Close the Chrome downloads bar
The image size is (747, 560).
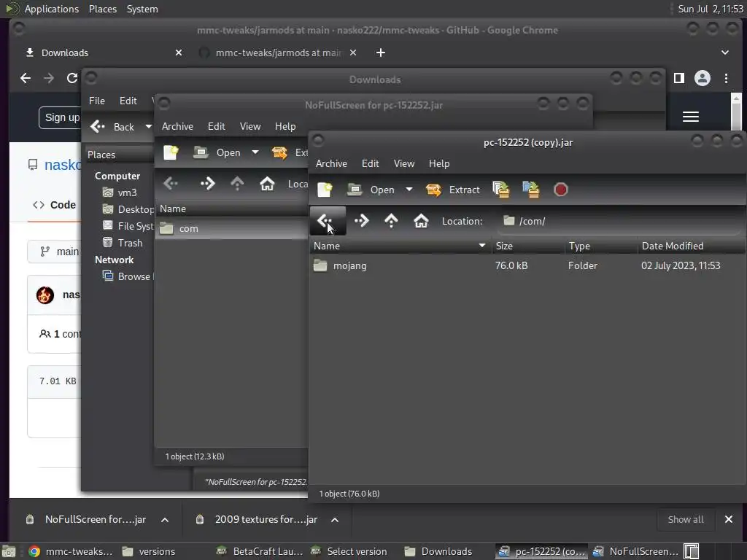(x=729, y=519)
